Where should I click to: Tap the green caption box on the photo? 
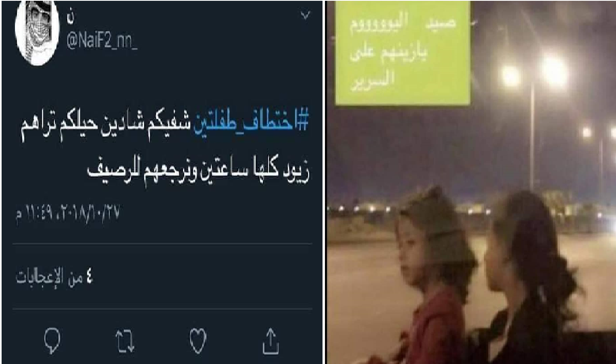[402, 54]
